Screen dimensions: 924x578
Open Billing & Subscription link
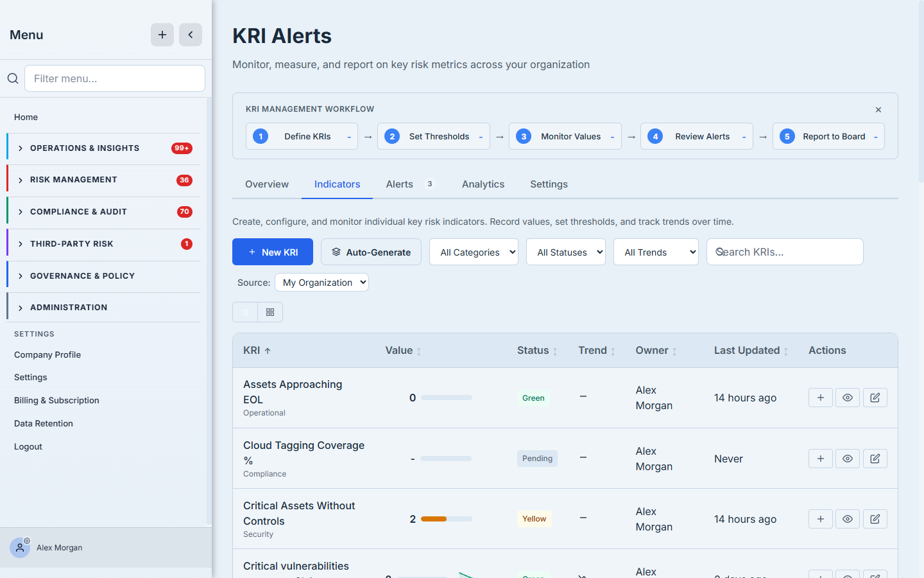[x=56, y=400]
